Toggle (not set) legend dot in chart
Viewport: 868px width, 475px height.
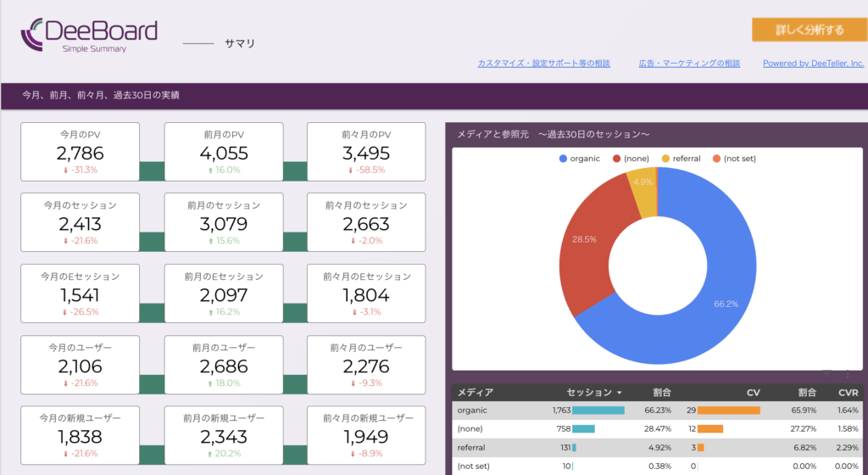pos(717,159)
